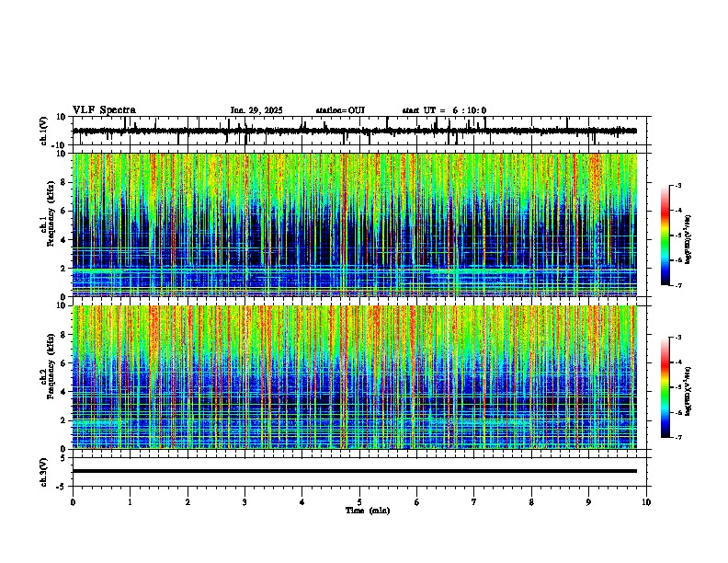Click the "8" kHz tick on ch.1 spectrogram
Image resolution: width=728 pixels, height=563 pixels.
(63, 182)
